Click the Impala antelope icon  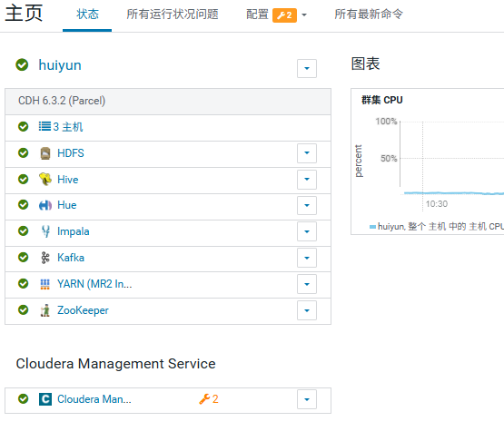click(45, 231)
